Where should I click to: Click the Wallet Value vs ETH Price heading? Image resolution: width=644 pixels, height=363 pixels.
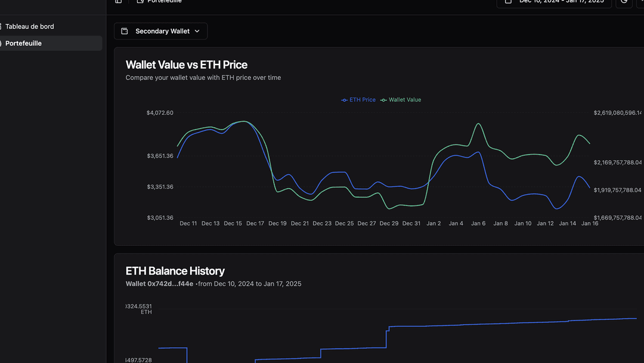click(186, 64)
